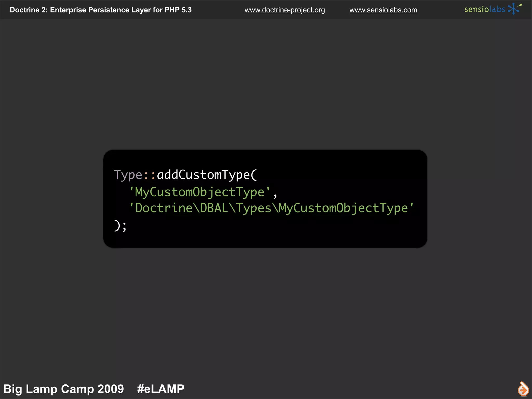Screen dimensions: 532x399
Task: Click the green 'sensio' logo text
Action: (x=476, y=9)
